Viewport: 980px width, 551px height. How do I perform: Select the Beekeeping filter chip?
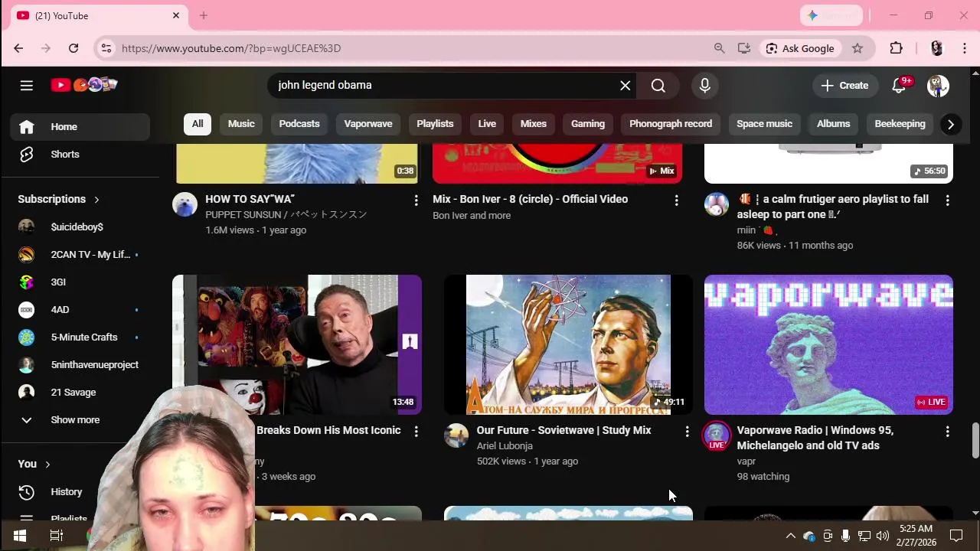click(900, 124)
